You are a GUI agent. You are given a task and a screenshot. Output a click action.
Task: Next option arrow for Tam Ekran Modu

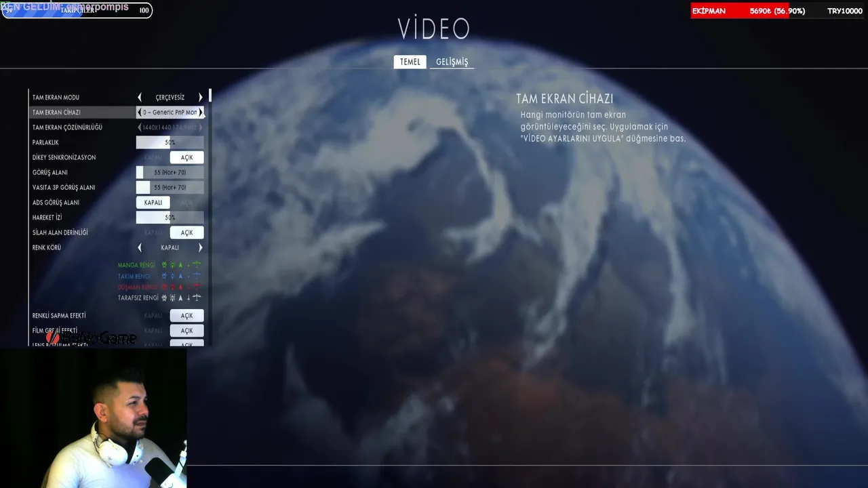200,98
